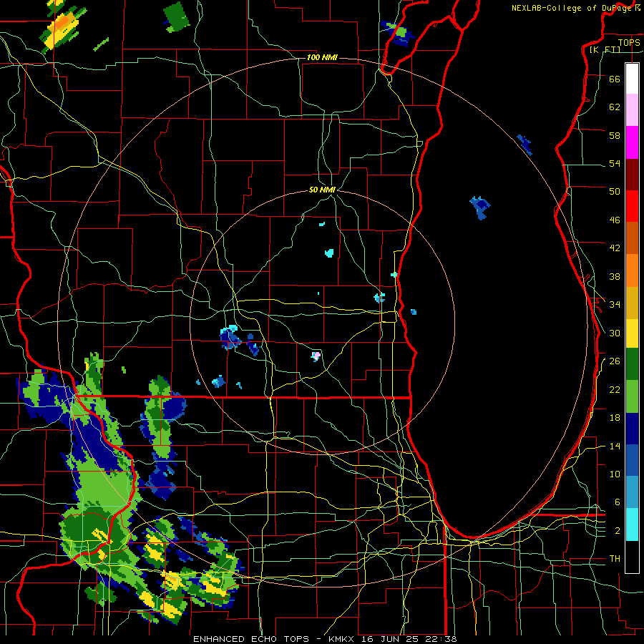
Task: Select the black TH threshold swatch
Action: pyautogui.click(x=632, y=557)
